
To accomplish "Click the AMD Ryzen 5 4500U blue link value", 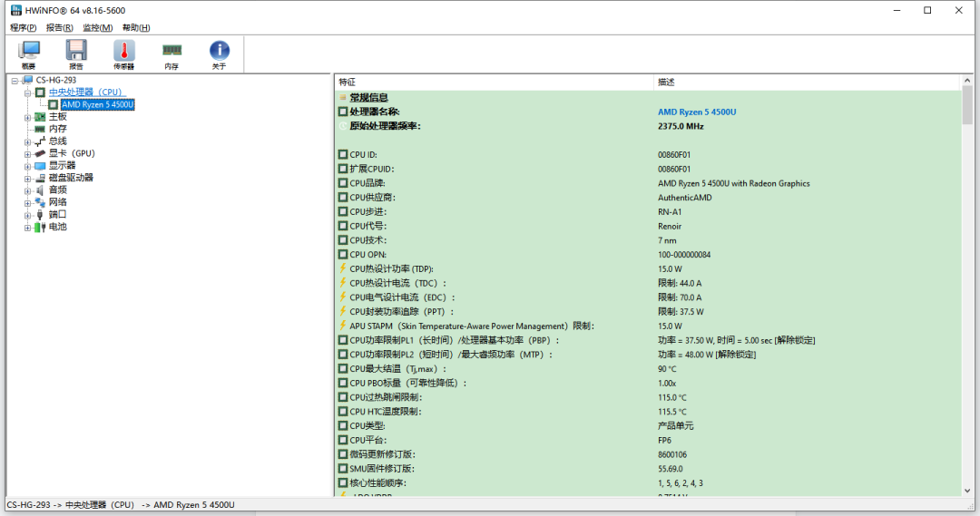I will [697, 112].
